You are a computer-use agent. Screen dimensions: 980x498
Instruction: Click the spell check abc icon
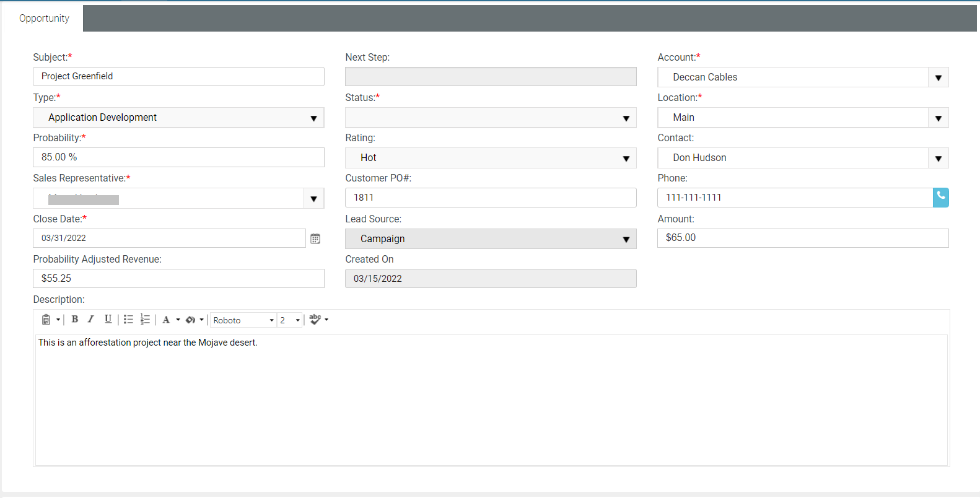click(x=315, y=319)
